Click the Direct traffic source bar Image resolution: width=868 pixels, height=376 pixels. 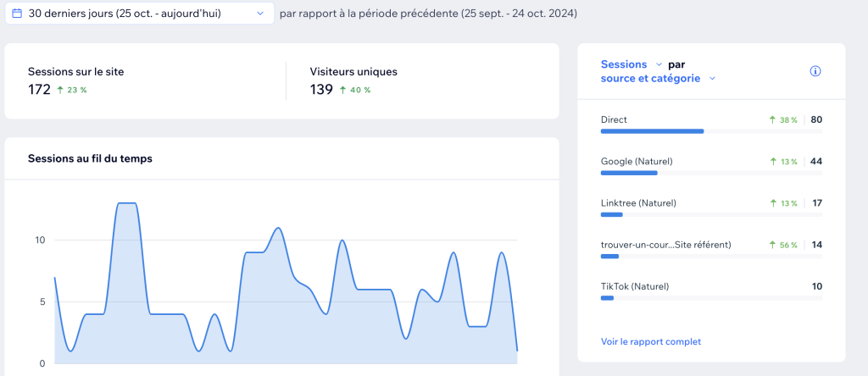pos(652,131)
